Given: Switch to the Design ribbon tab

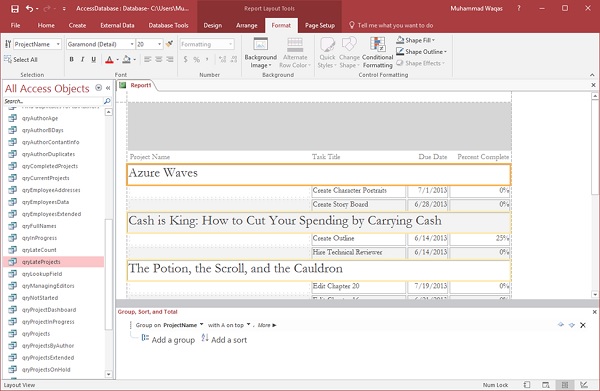Looking at the screenshot, I should coord(212,26).
